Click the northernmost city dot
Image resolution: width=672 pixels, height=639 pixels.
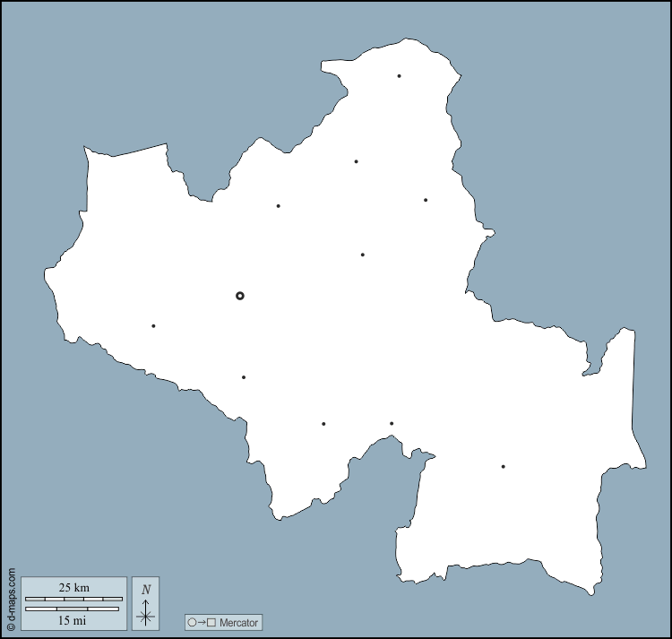pos(399,76)
